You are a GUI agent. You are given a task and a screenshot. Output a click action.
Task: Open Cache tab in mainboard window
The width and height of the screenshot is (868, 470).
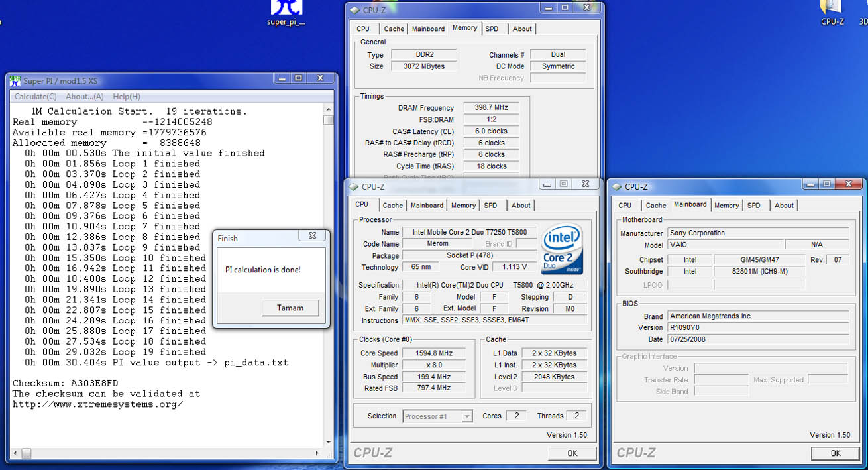pos(655,206)
